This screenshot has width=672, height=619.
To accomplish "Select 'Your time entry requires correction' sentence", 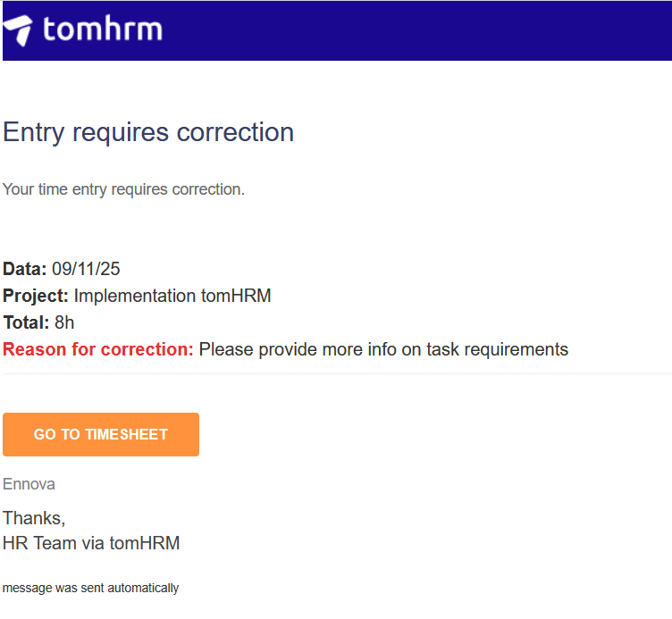I will (x=123, y=189).
